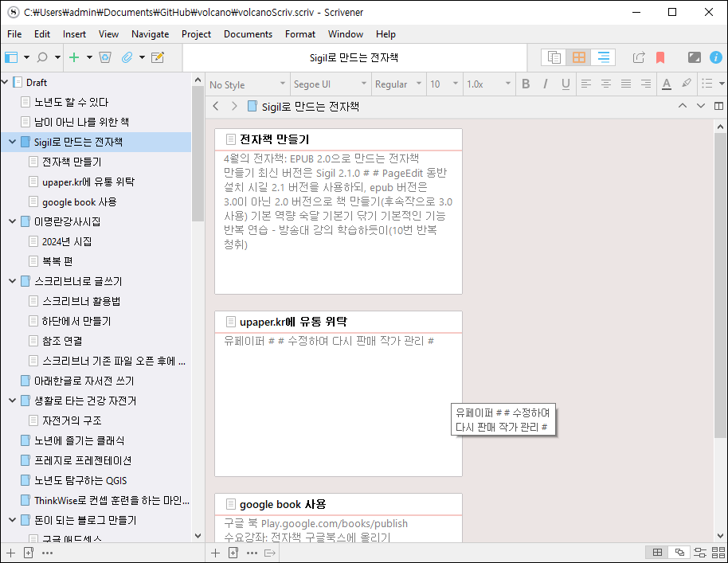This screenshot has height=563, width=728.
Task: Open the File menu
Action: [14, 34]
